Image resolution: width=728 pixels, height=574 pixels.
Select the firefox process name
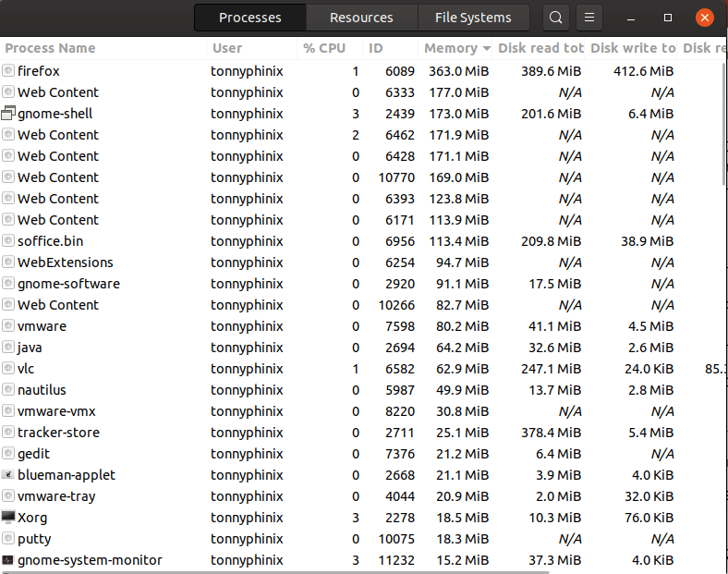[x=39, y=71]
